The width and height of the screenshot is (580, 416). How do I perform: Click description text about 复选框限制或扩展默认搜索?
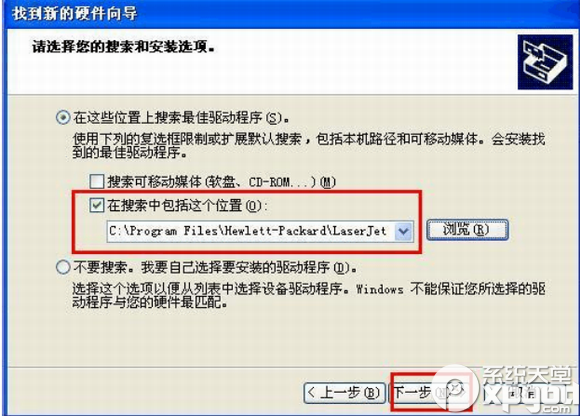308,146
